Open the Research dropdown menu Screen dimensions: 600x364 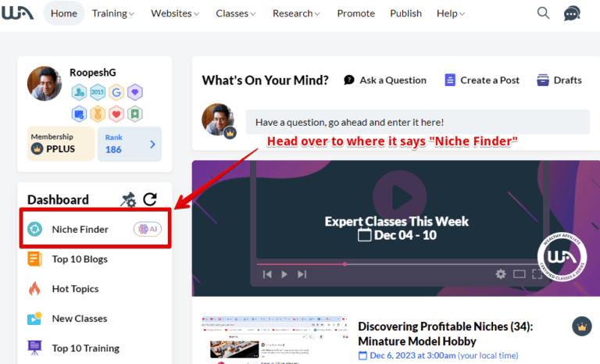click(x=296, y=13)
